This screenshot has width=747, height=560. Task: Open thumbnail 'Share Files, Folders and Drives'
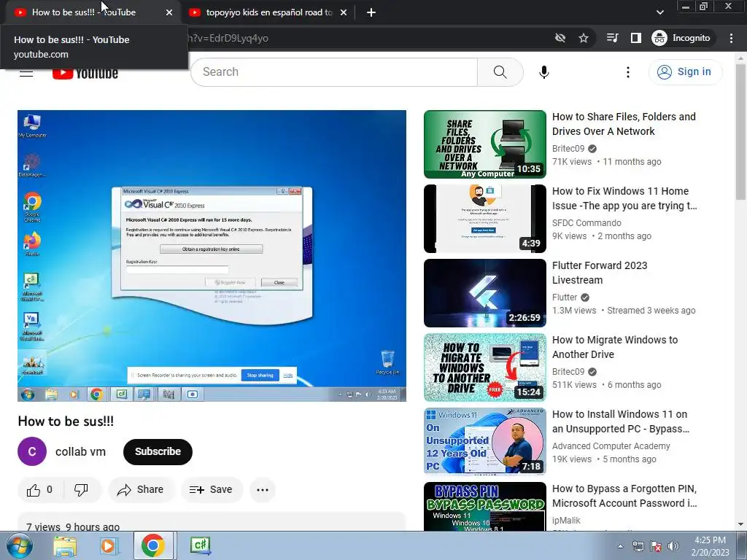tap(485, 144)
